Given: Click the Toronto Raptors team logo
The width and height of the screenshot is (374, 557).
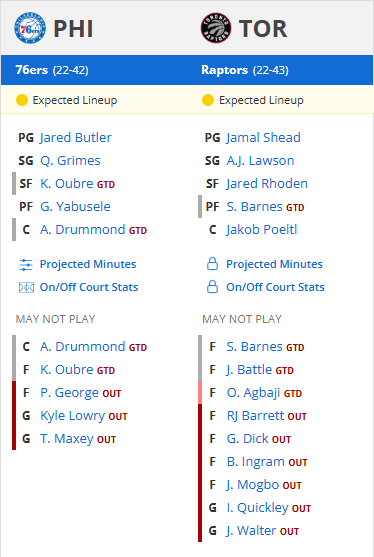Looking at the screenshot, I should pyautogui.click(x=216, y=28).
